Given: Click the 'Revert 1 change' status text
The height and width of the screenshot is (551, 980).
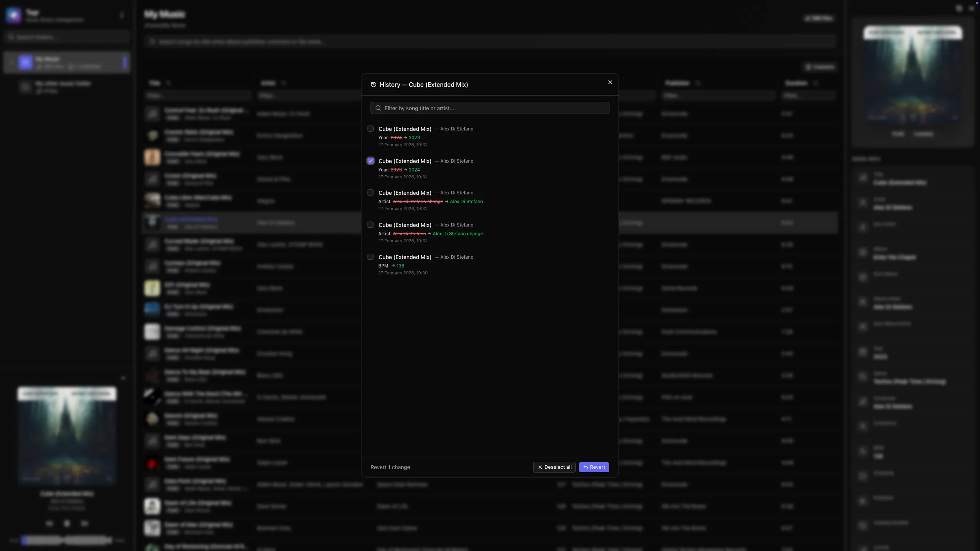Looking at the screenshot, I should (390, 467).
